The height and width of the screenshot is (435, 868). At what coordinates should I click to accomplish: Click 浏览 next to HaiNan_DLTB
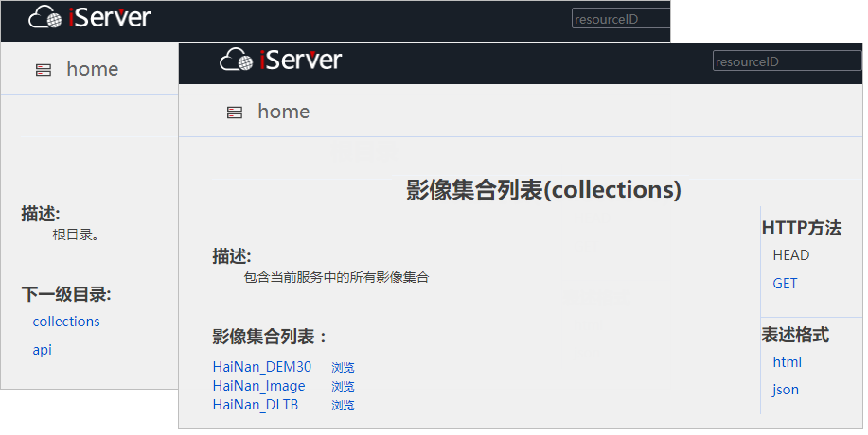click(x=343, y=406)
